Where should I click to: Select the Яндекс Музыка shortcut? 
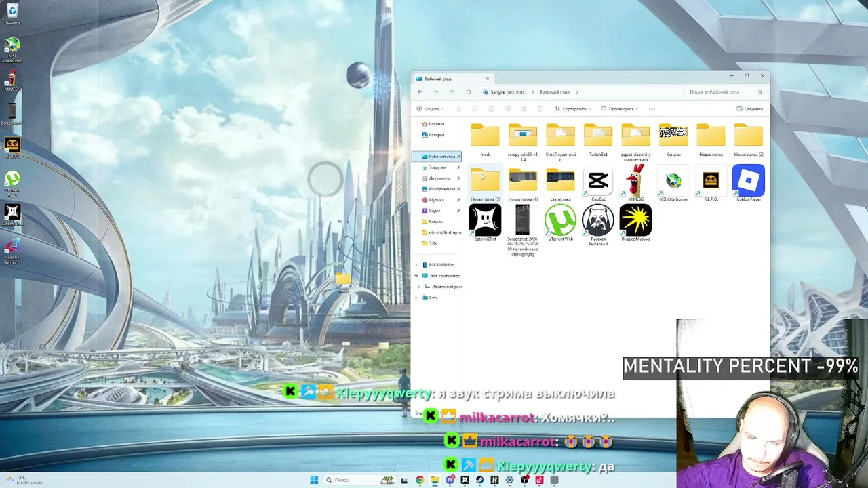[635, 223]
